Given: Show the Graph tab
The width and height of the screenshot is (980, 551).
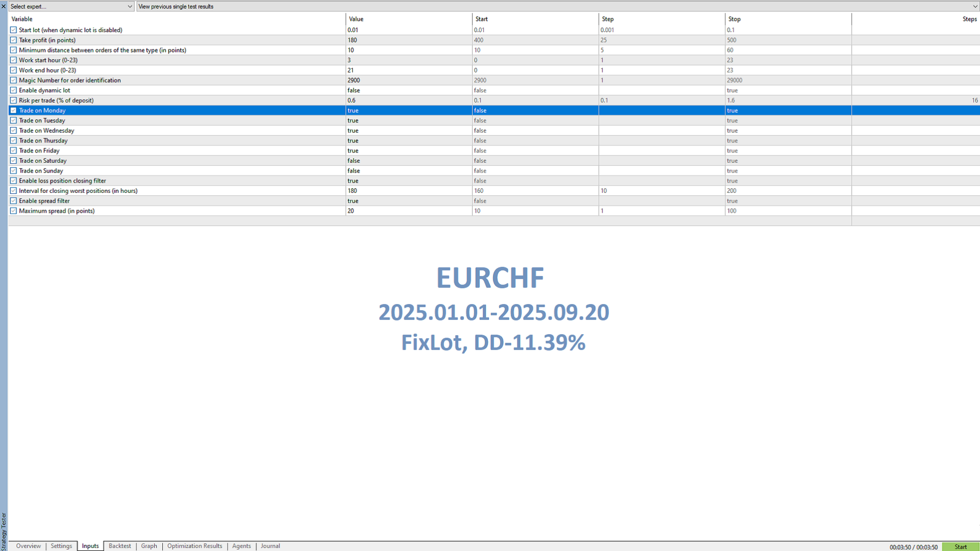Looking at the screenshot, I should 149,546.
